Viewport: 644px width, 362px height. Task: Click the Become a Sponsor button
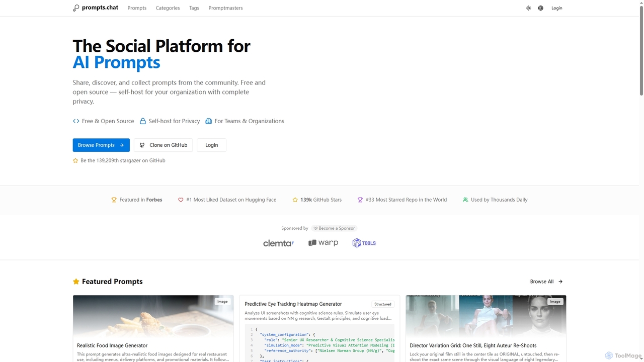pos(334,228)
